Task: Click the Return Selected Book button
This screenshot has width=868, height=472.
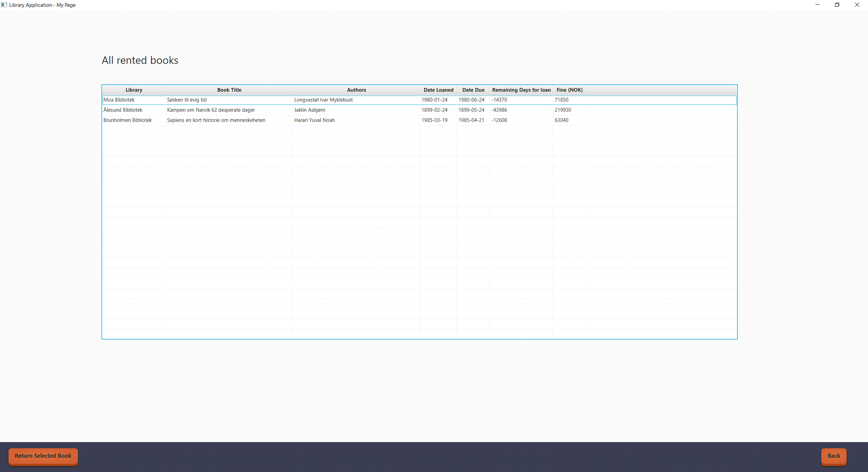Action: (x=43, y=456)
